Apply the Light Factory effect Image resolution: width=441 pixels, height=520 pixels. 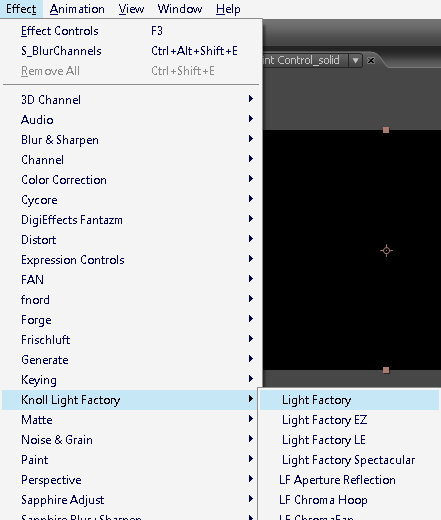coord(349,400)
